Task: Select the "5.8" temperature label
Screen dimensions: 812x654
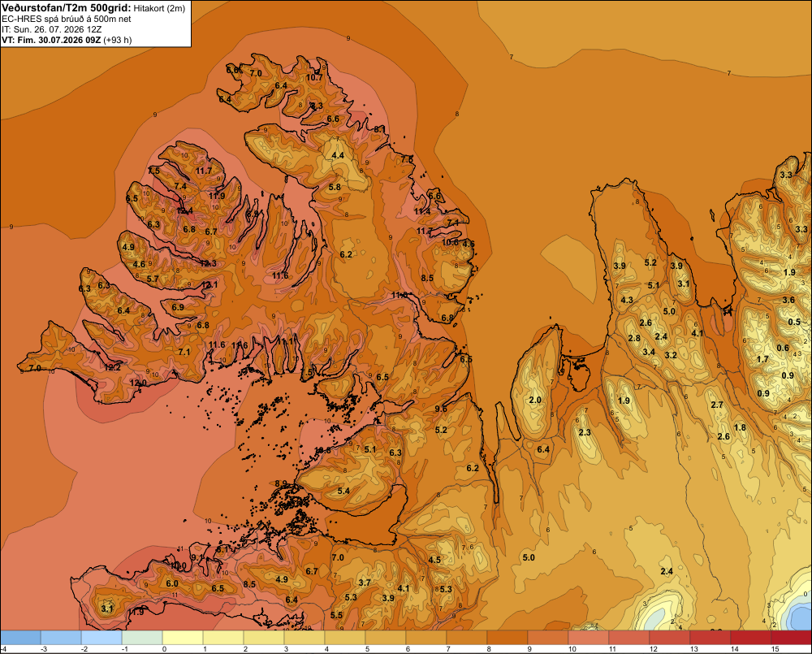Action: point(335,187)
